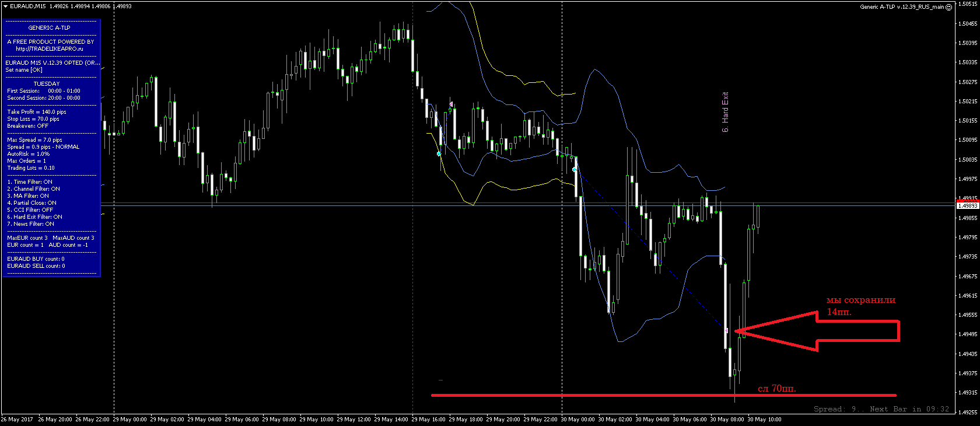Image resolution: width=980 pixels, height=426 pixels.
Task: Click the current price tag 1.49893
Action: (968, 205)
